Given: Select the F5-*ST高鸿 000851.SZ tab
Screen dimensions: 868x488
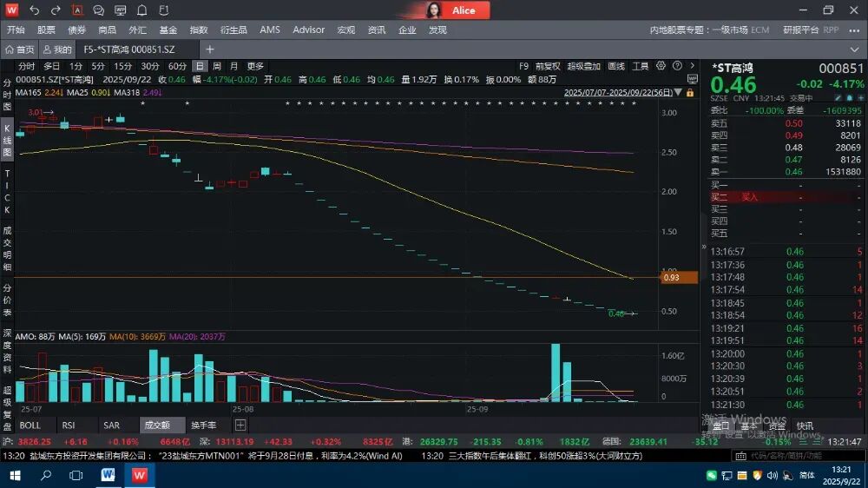Looking at the screenshot, I should coord(129,49).
